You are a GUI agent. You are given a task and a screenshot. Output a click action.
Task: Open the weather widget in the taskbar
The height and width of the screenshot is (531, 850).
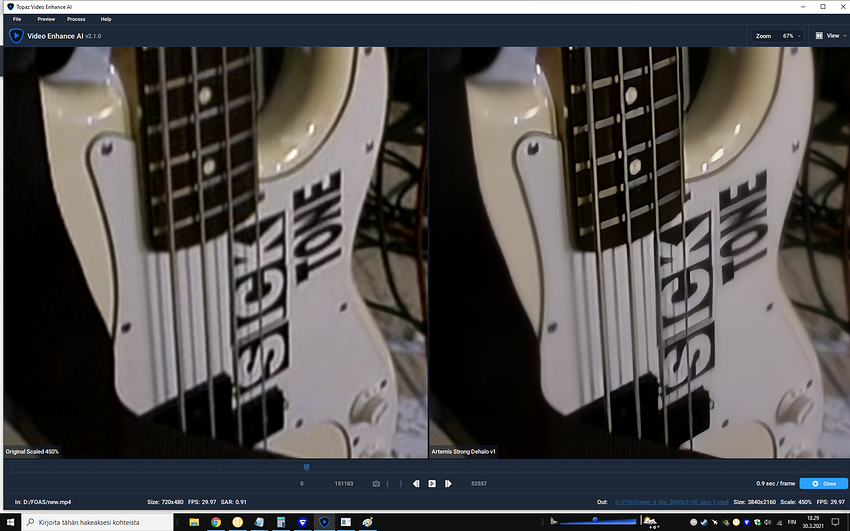click(x=650, y=522)
